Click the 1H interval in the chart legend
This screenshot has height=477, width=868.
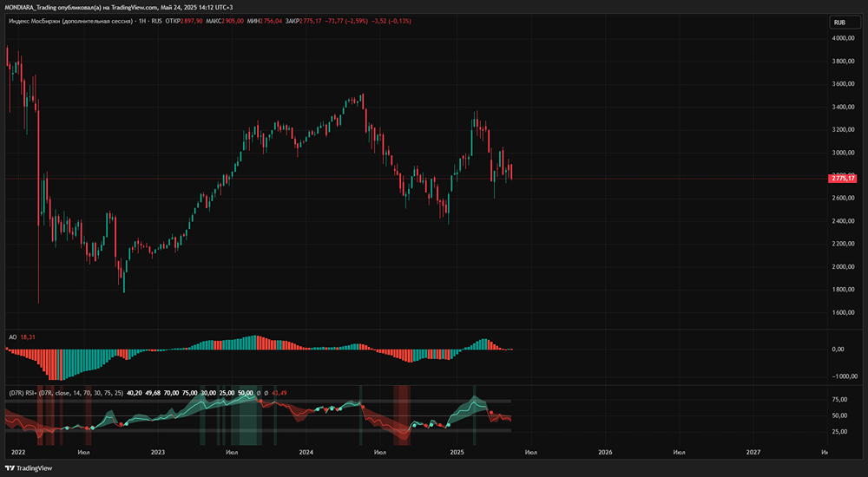[x=142, y=21]
